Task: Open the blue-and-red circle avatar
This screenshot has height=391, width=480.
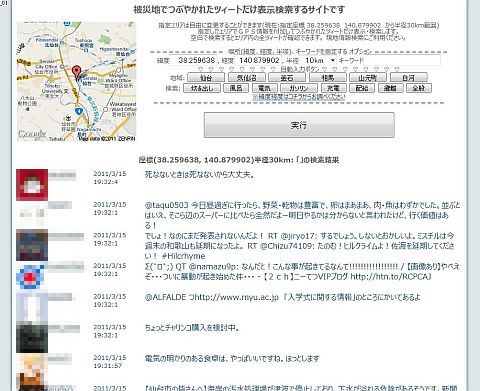Action: point(31,276)
